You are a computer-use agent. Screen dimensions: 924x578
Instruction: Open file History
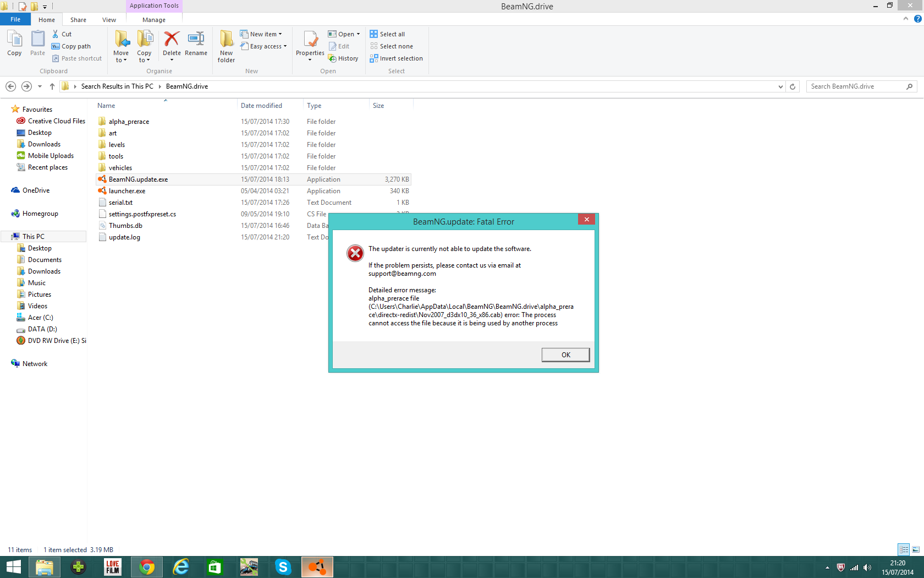point(343,58)
